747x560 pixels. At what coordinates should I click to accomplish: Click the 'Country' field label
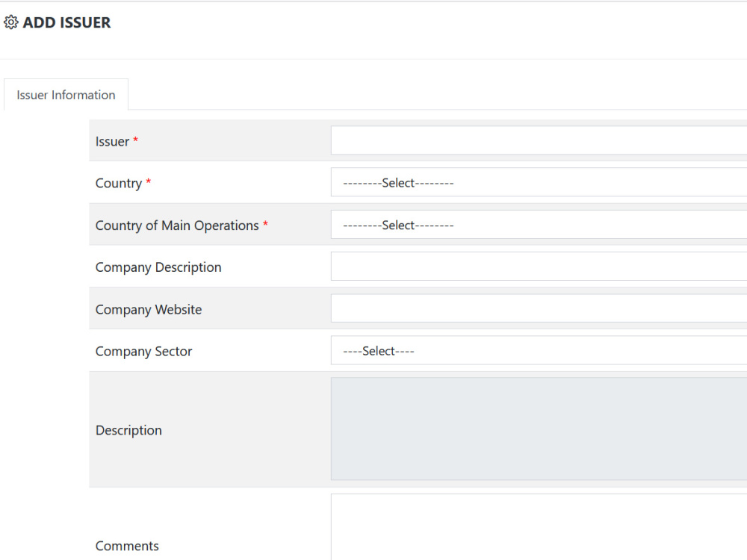click(x=119, y=184)
